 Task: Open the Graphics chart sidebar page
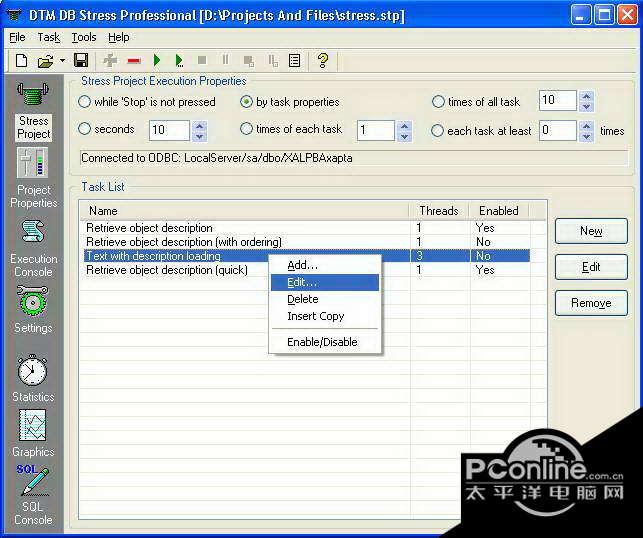[33, 433]
